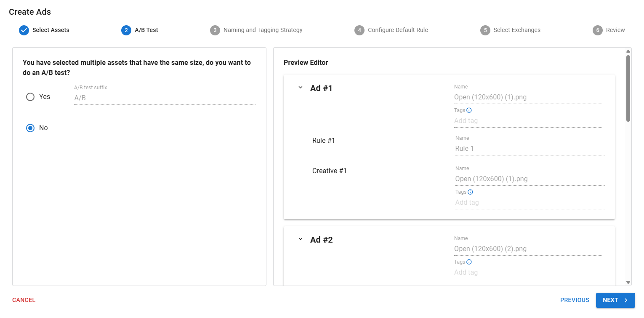Click the NEXT button
644x318 pixels.
pos(615,300)
